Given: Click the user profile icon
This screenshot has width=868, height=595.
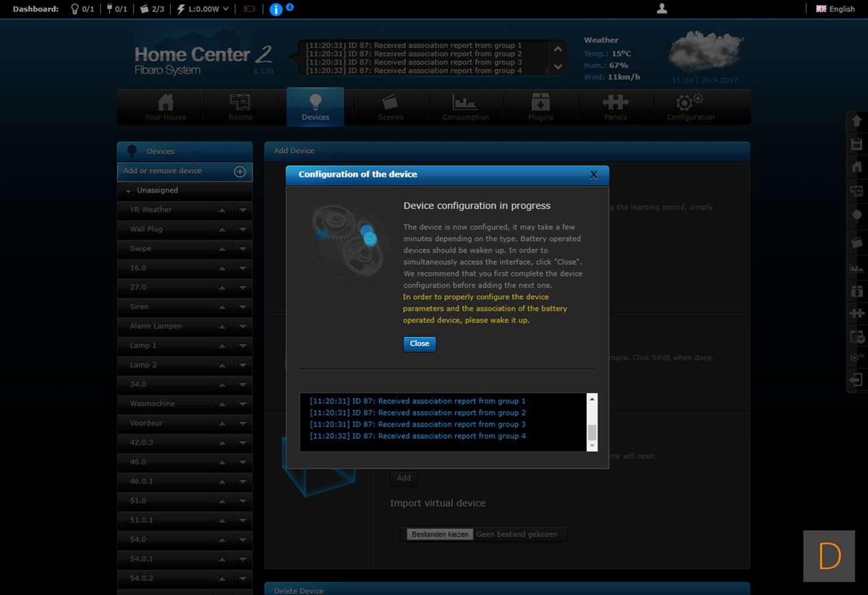Looking at the screenshot, I should (662, 9).
